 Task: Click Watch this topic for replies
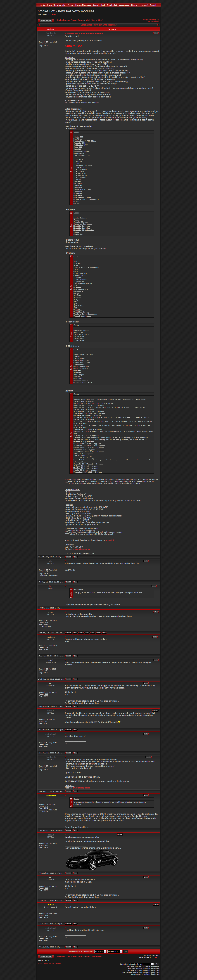point(49,964)
